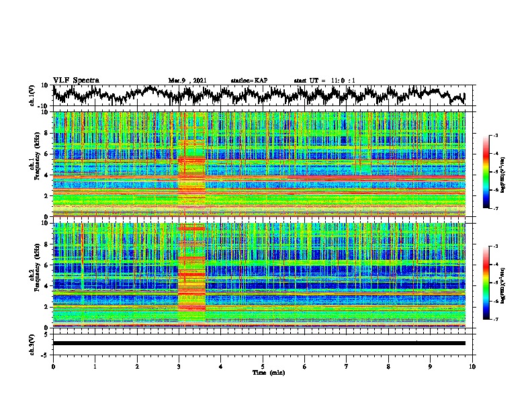This screenshot has width=532, height=411.
Task: Click the "station=KAP" header label
Action: click(249, 81)
